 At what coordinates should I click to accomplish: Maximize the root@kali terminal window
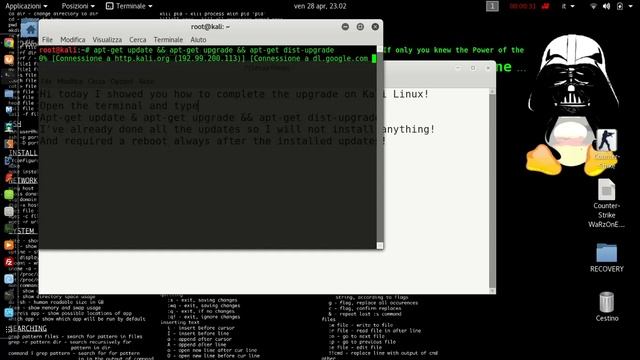click(360, 27)
